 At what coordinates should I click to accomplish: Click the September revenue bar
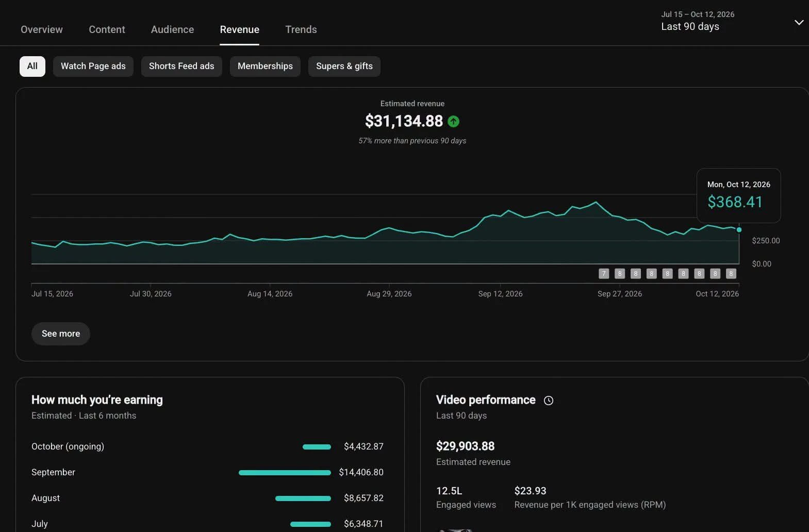[x=285, y=473]
